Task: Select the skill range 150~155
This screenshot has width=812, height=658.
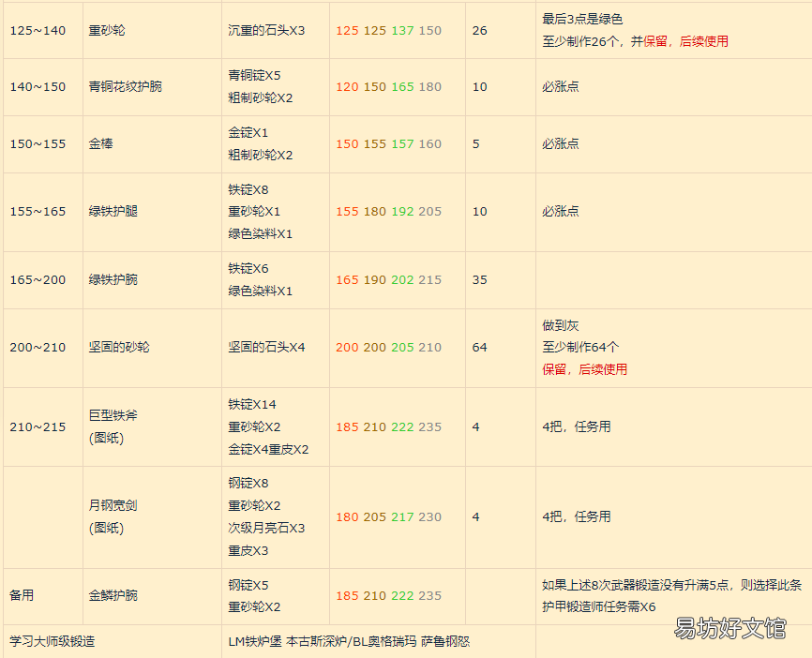Action: point(38,144)
